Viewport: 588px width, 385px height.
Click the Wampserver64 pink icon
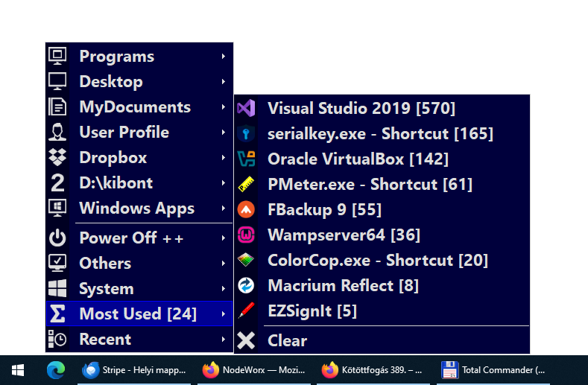pyautogui.click(x=246, y=235)
